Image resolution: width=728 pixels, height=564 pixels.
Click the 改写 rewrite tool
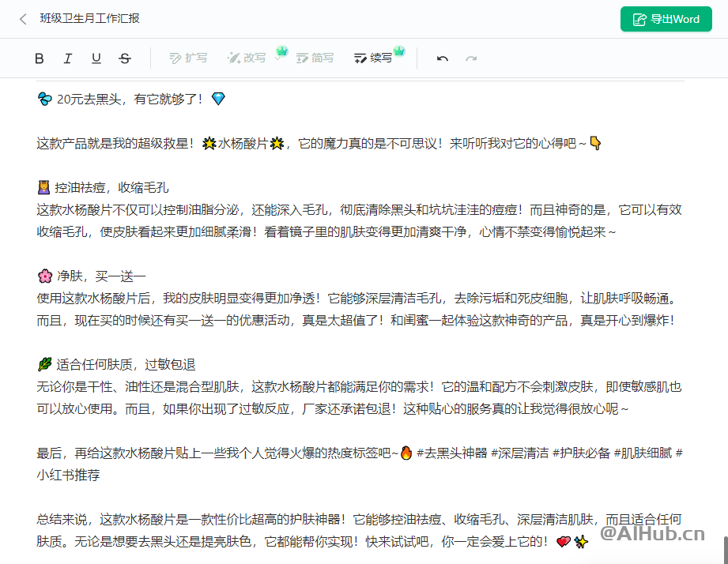247,58
